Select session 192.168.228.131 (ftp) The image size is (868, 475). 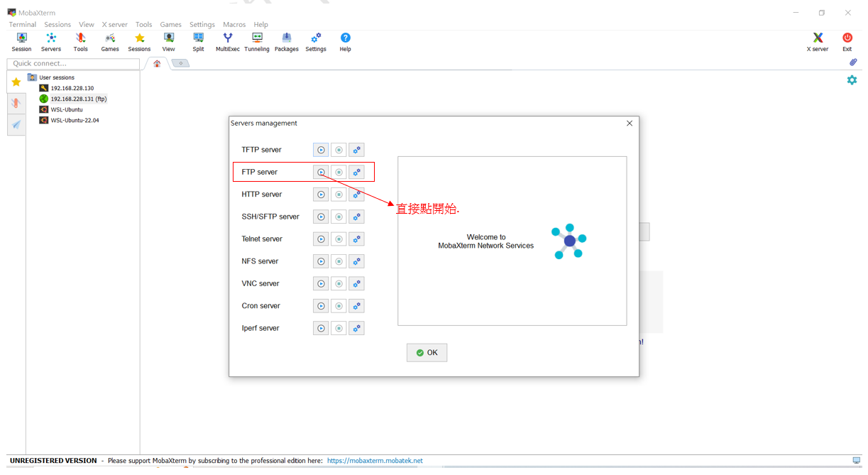[x=73, y=99]
